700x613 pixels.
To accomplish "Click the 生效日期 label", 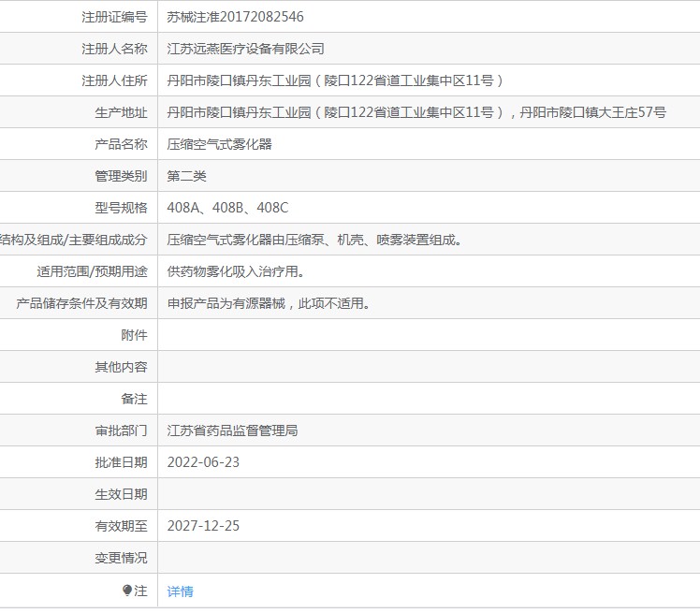I will coord(121,495).
